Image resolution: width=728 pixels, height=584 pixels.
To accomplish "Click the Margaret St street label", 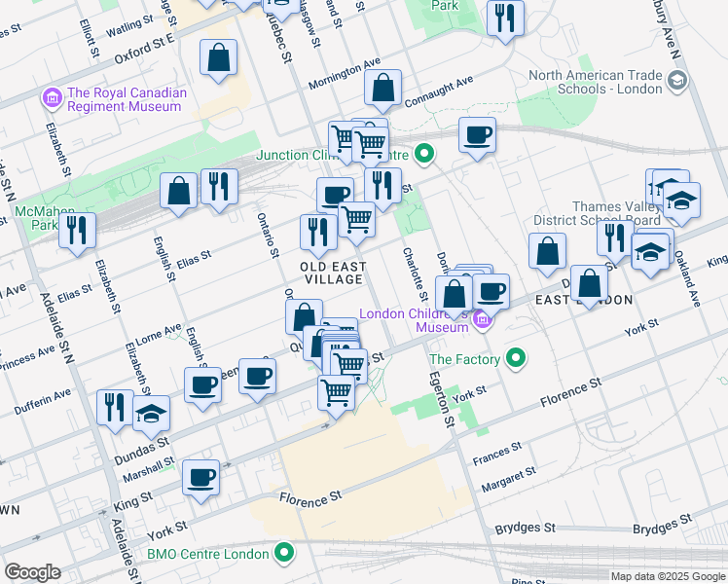I will [x=508, y=480].
